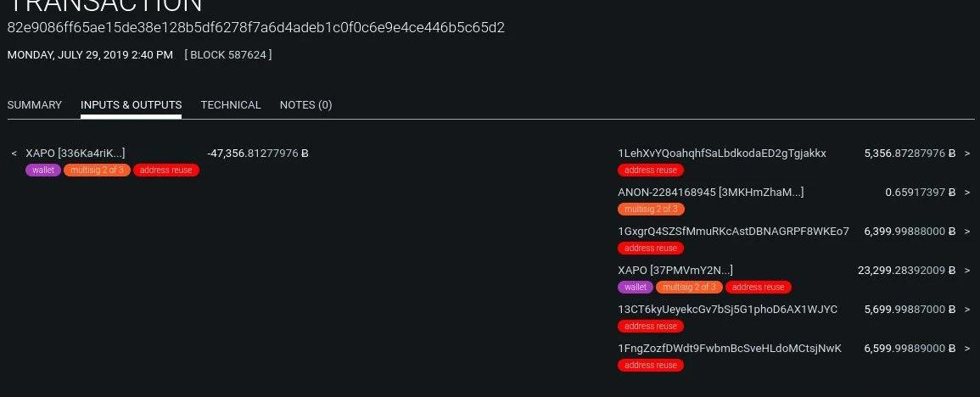Select the Inputs & Outputs tab
The width and height of the screenshot is (980, 397).
[x=131, y=105]
